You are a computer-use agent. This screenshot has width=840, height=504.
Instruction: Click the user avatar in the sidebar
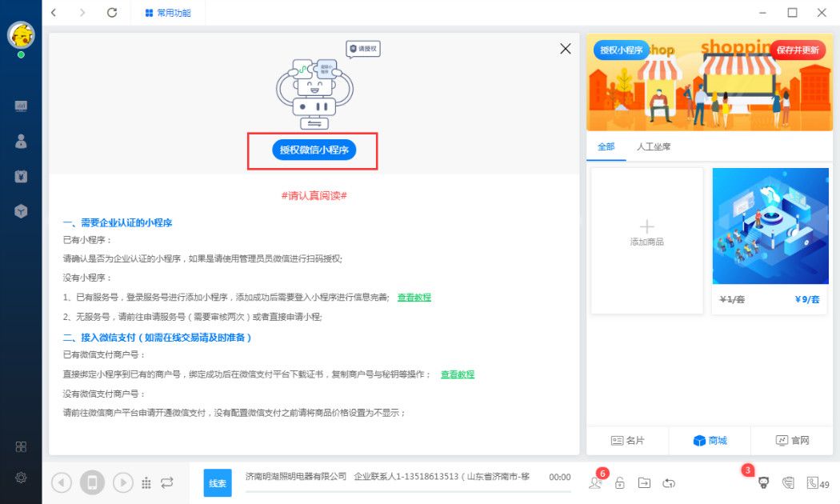(x=21, y=35)
